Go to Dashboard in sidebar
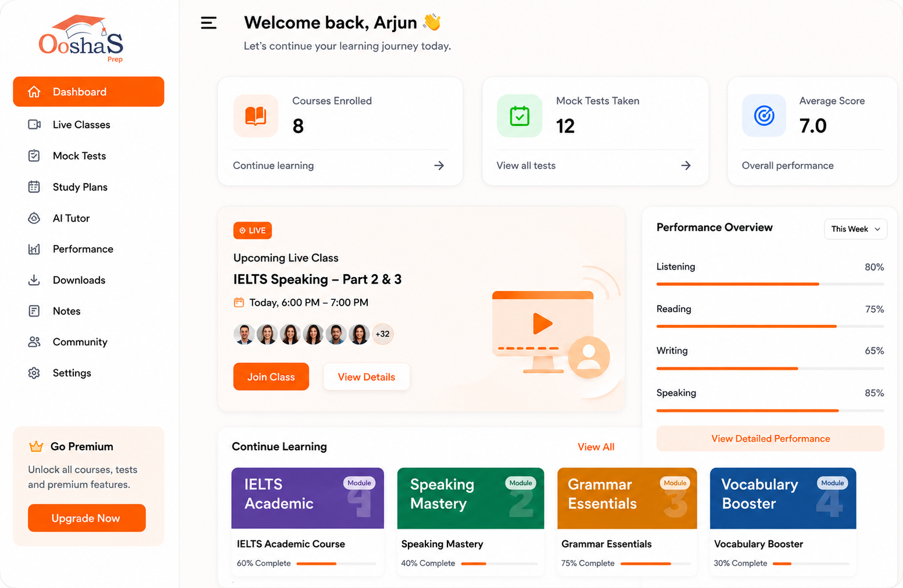 click(x=88, y=92)
